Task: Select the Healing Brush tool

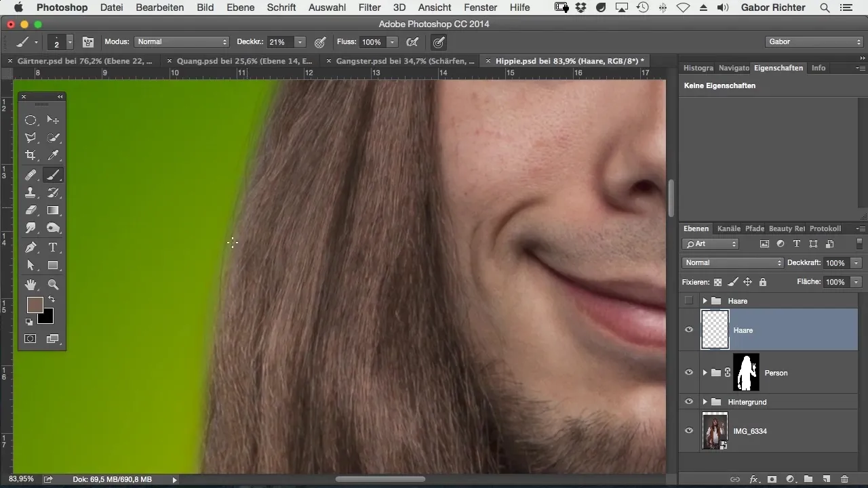Action: click(x=31, y=175)
